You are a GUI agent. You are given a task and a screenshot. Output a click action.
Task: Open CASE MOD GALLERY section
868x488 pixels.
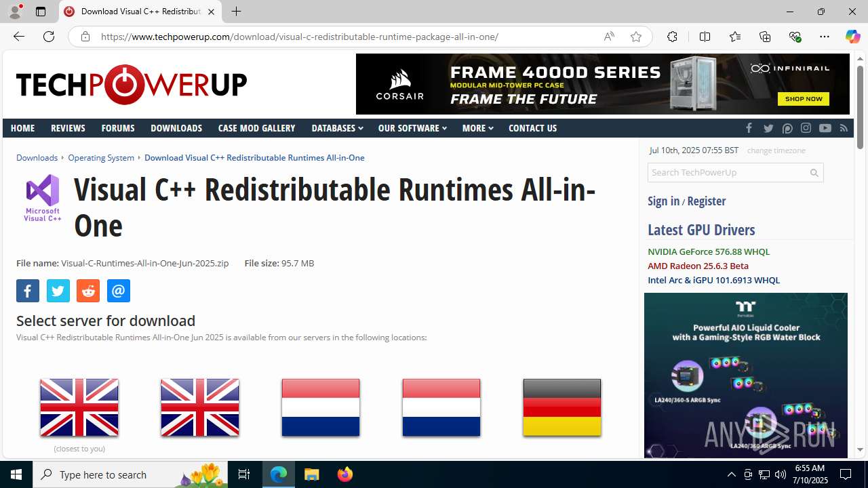[256, 128]
